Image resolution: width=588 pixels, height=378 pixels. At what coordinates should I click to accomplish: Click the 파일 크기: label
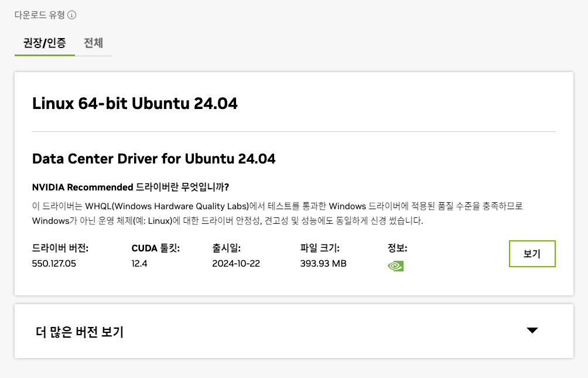(320, 248)
